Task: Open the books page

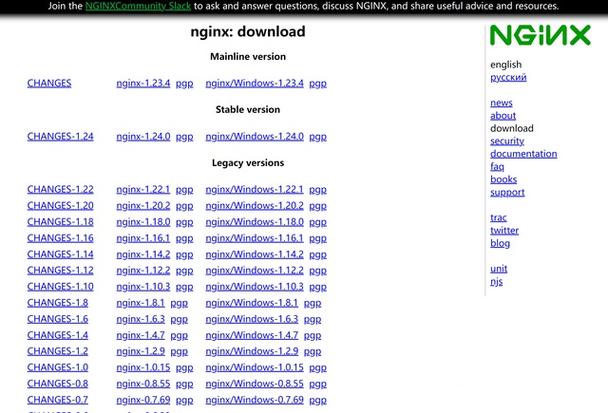Action: click(503, 180)
